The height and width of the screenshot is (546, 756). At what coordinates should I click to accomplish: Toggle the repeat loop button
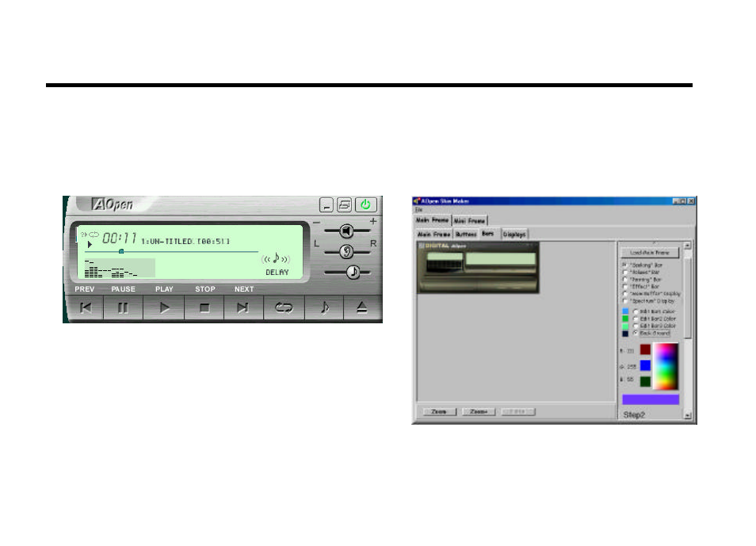(284, 307)
